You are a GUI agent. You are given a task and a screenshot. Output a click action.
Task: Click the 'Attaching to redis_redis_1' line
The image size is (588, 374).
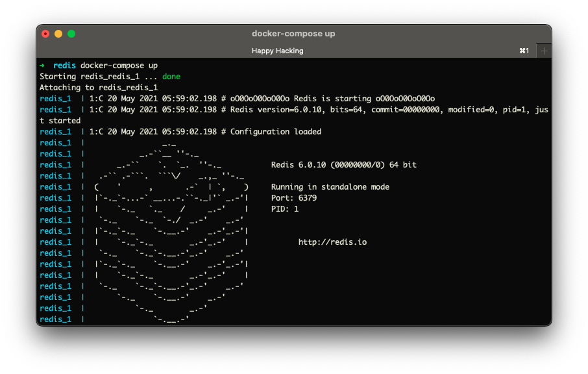pyautogui.click(x=99, y=88)
